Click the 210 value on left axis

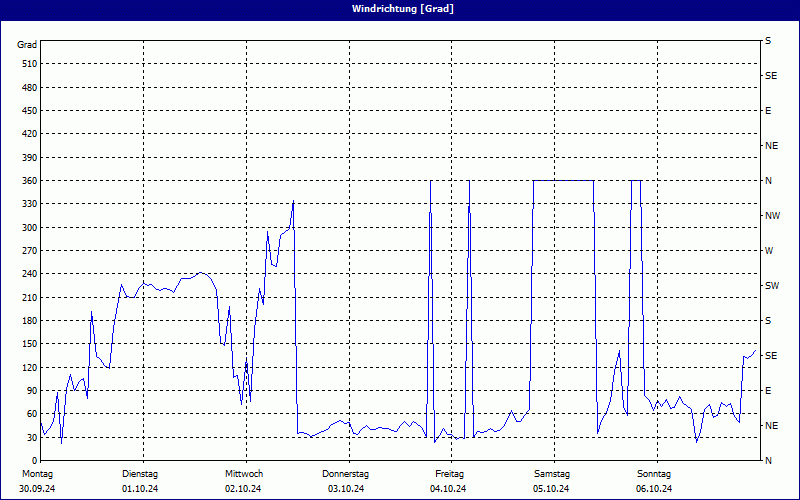pos(30,297)
